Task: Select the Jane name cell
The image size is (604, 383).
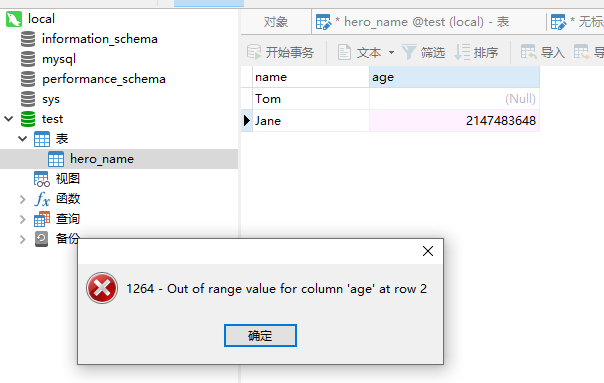Action: pos(311,121)
